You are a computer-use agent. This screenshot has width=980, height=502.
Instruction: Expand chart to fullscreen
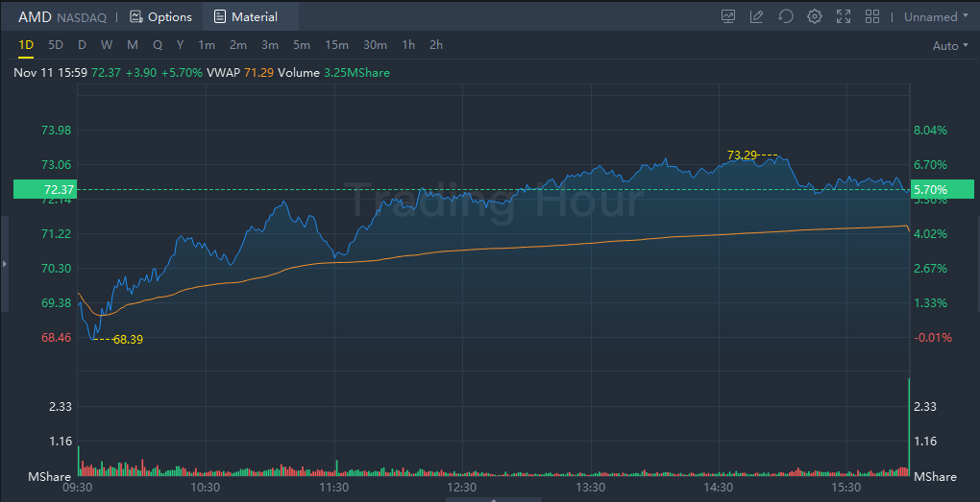(x=844, y=16)
